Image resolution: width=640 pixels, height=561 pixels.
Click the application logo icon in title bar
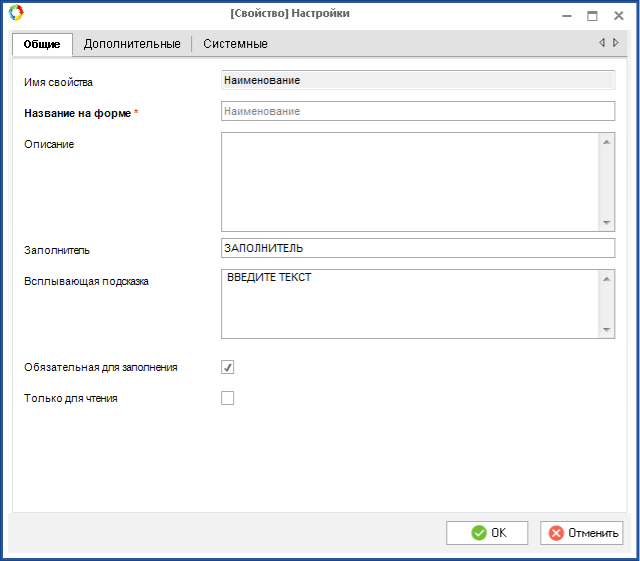[x=15, y=14]
